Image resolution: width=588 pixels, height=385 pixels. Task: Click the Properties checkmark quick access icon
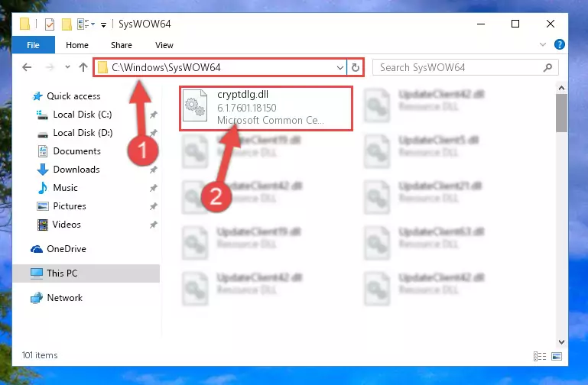tap(50, 24)
